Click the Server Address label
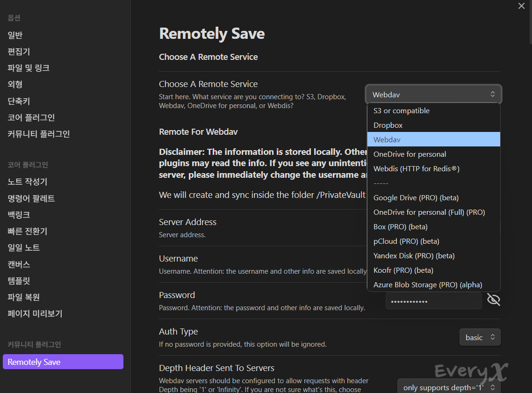The image size is (532, 393). click(x=187, y=222)
